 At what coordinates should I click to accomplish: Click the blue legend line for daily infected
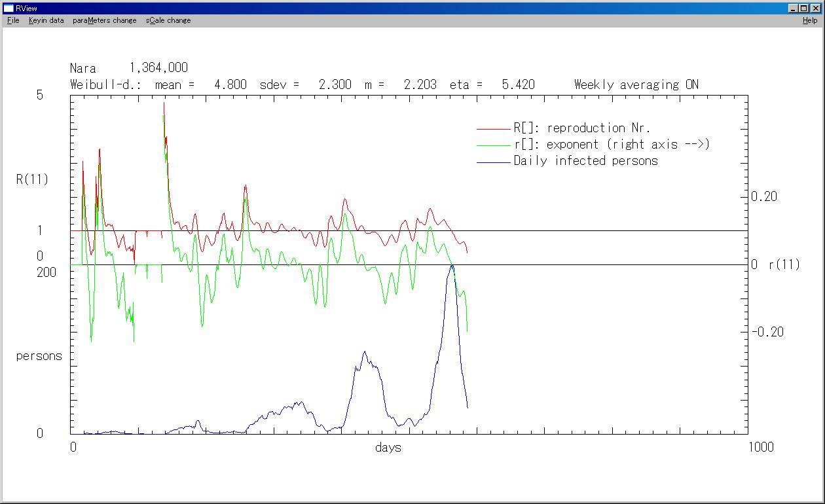point(494,162)
